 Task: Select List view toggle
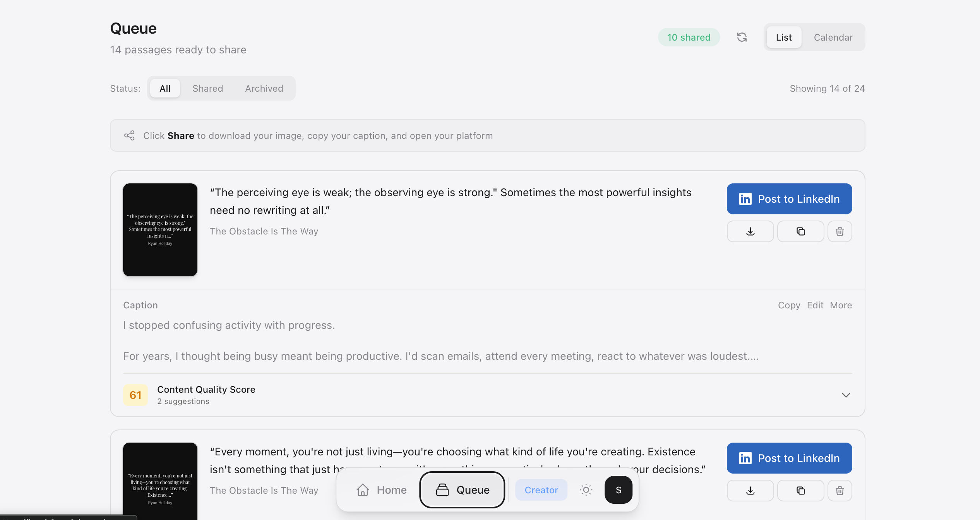pyautogui.click(x=784, y=37)
